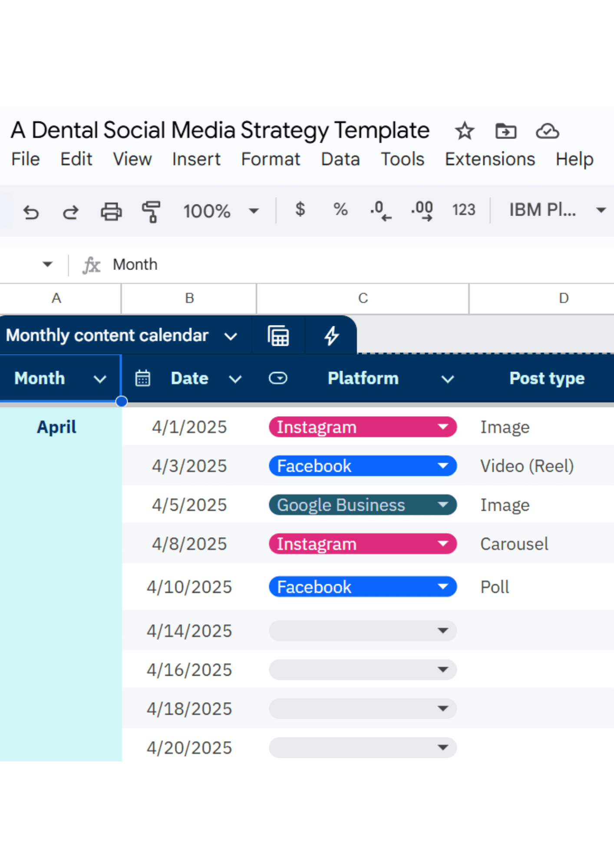
Task: Decrease decimal places icon
Action: pyautogui.click(x=381, y=211)
